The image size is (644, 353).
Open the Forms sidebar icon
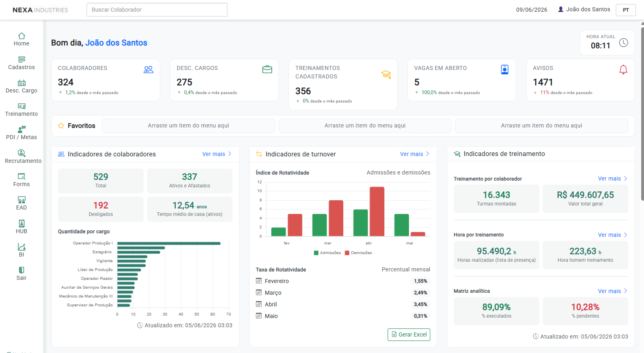(x=22, y=176)
